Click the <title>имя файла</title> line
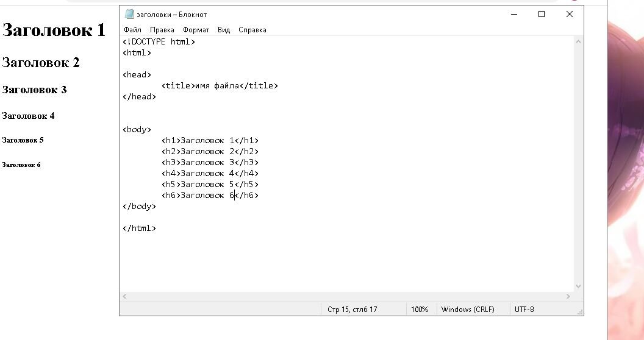Screen dimensions: 644x340 pyautogui.click(x=220, y=86)
